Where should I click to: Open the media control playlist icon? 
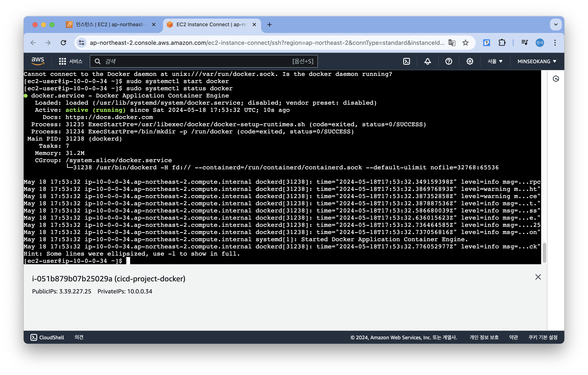524,43
